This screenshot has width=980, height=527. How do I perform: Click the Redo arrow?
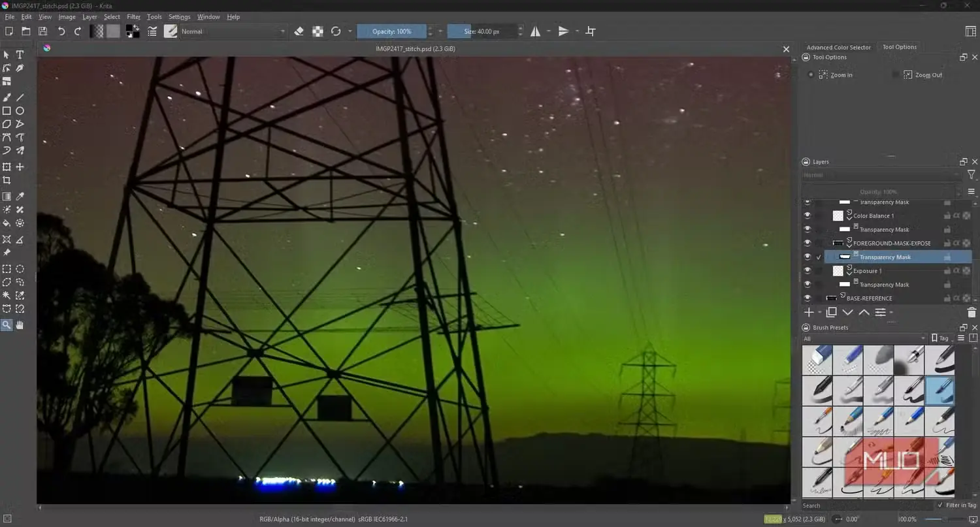tap(78, 31)
